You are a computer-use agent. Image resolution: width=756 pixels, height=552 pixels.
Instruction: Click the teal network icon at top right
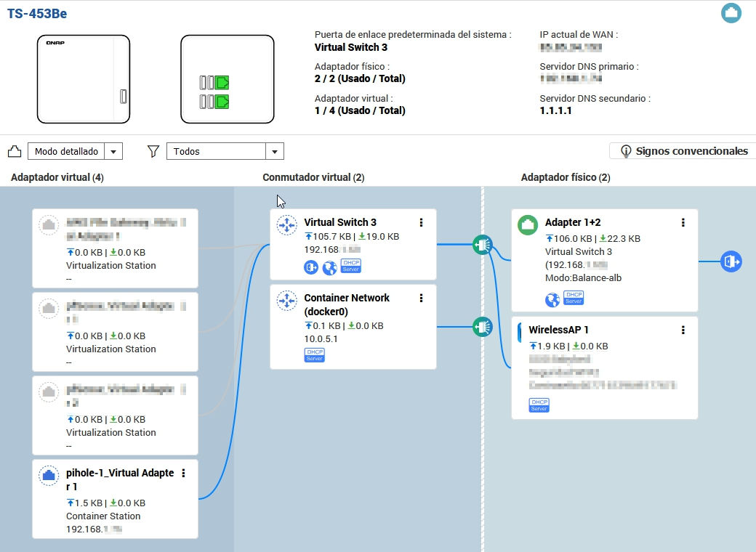click(x=731, y=13)
